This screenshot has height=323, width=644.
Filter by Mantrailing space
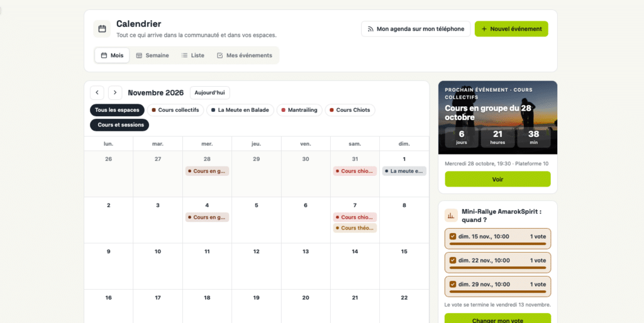(x=299, y=110)
